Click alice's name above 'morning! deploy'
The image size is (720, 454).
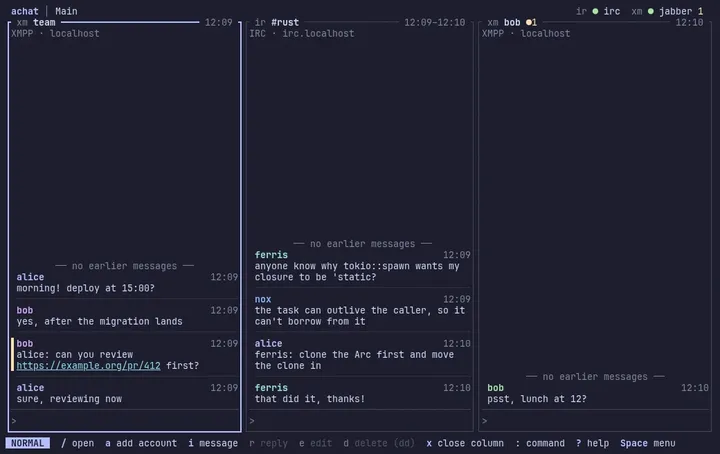[x=30, y=277]
